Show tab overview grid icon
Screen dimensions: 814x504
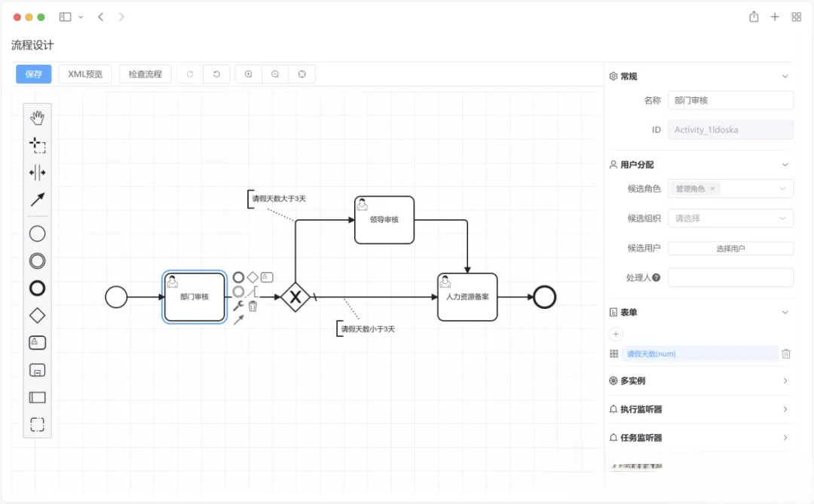coord(797,17)
